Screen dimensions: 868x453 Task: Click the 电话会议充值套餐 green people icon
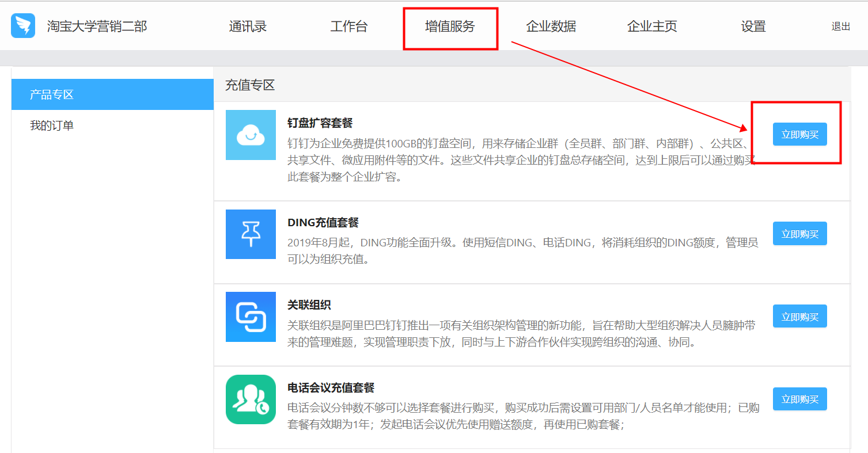pos(251,399)
